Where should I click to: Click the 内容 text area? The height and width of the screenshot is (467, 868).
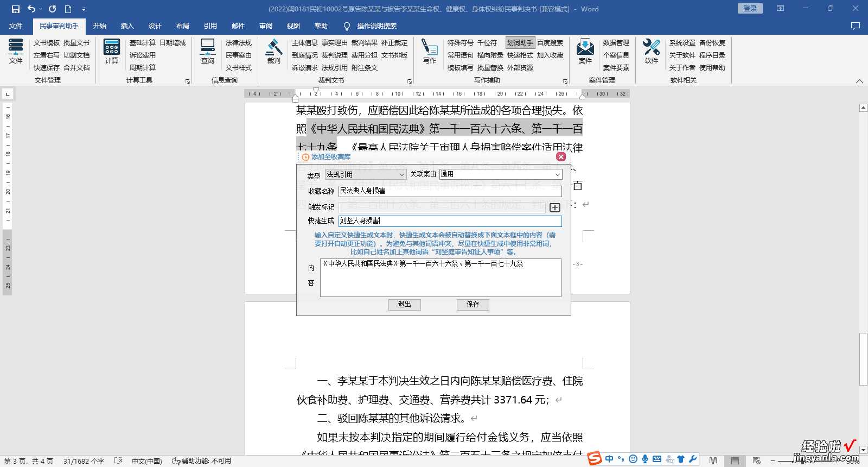pos(441,277)
